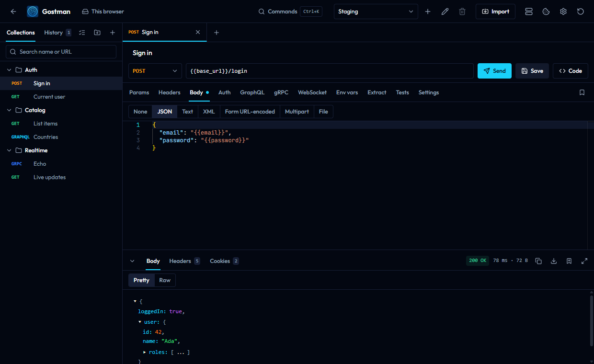Viewport: 594px width, 364px height.
Task: Open the WebSocket tab
Action: point(312,92)
